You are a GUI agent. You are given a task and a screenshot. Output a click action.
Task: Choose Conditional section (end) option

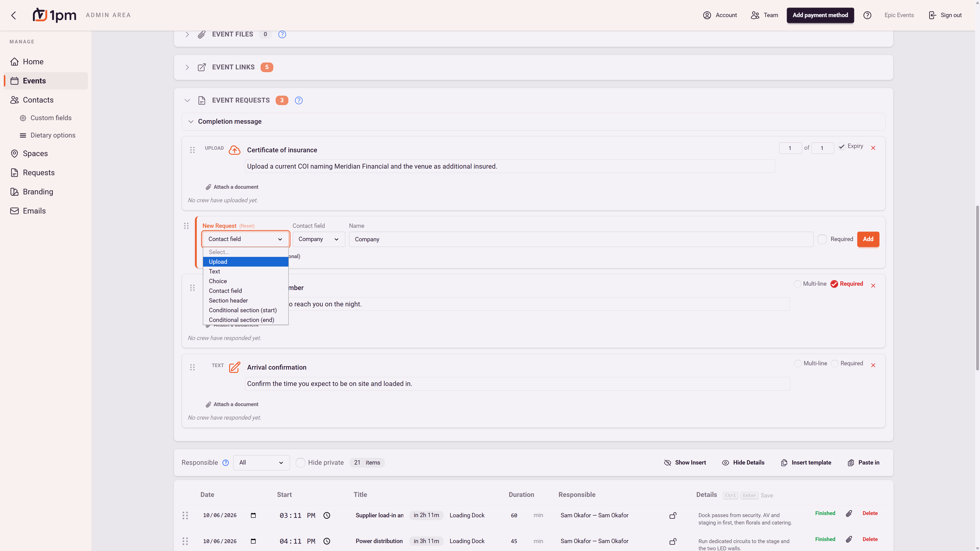245,320
